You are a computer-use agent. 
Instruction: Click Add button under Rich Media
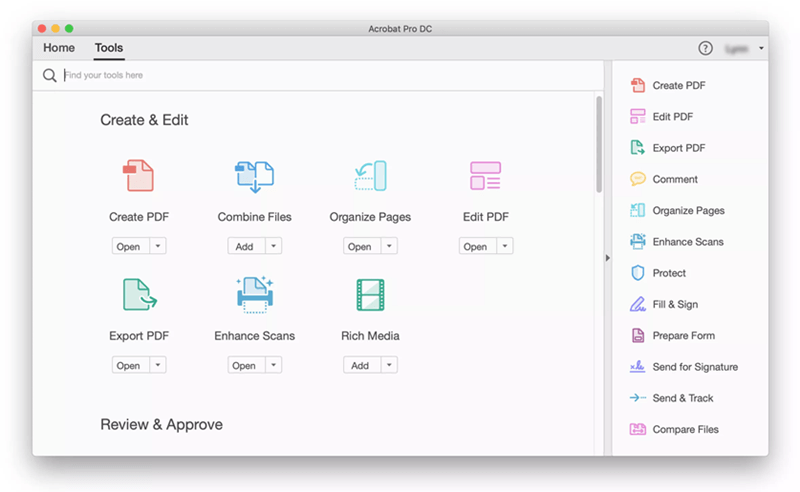(362, 365)
